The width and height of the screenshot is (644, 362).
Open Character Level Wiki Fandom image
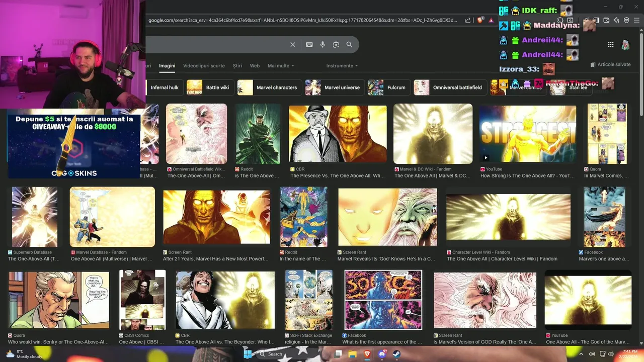[x=508, y=217]
